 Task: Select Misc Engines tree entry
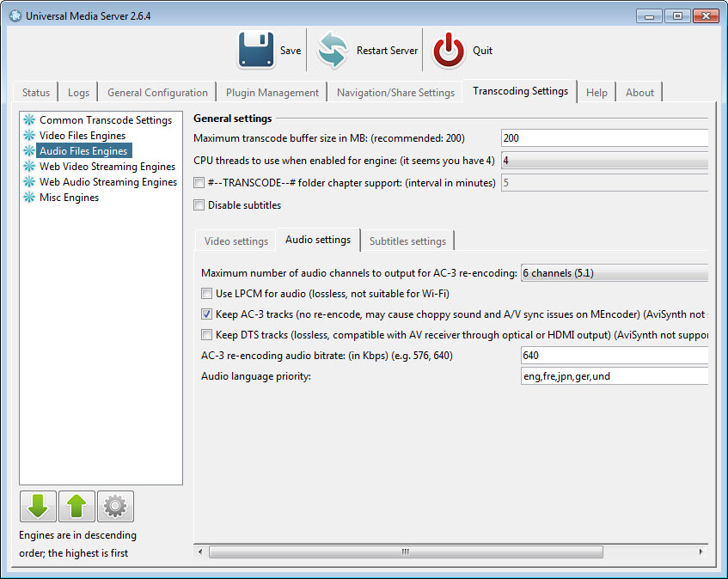(69, 198)
